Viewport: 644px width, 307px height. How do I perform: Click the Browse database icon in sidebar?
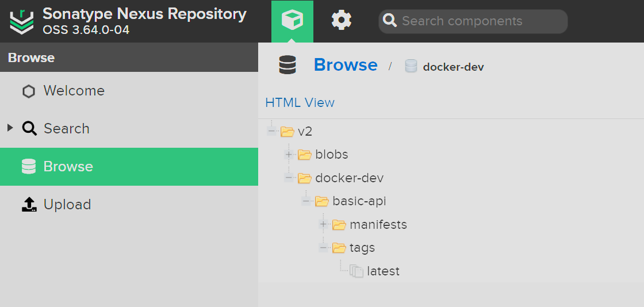point(29,167)
